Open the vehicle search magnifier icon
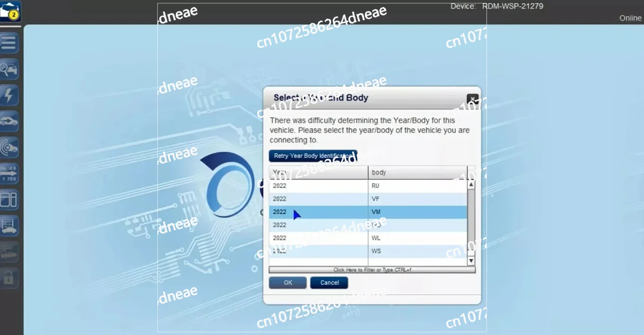Screen dimensions: 644x335 pyautogui.click(x=9, y=69)
